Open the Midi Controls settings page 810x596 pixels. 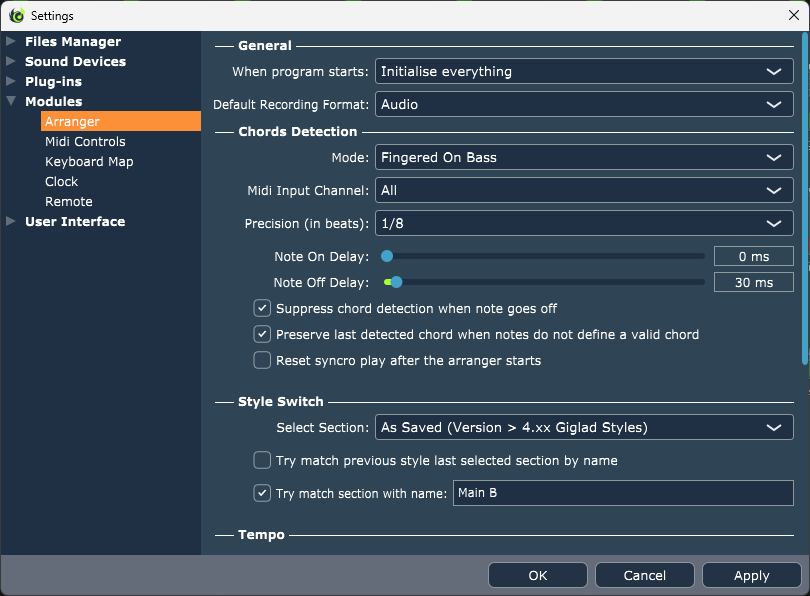(85, 142)
